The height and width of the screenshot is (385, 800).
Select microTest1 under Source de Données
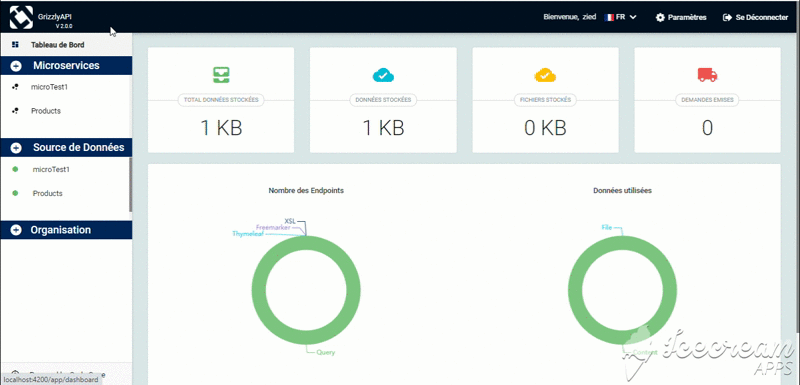(51, 169)
